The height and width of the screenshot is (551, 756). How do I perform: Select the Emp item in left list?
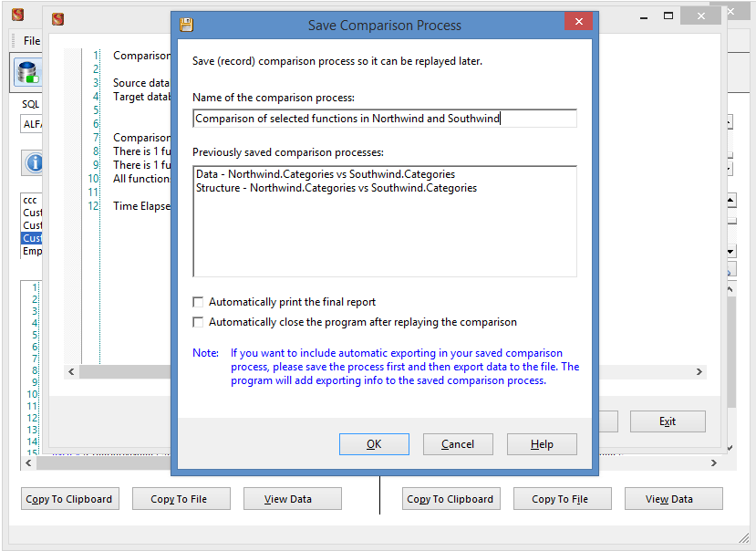(32, 251)
